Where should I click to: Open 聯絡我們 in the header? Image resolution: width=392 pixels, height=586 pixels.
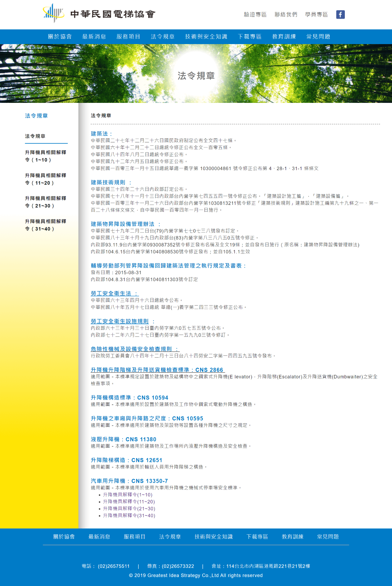tap(286, 14)
